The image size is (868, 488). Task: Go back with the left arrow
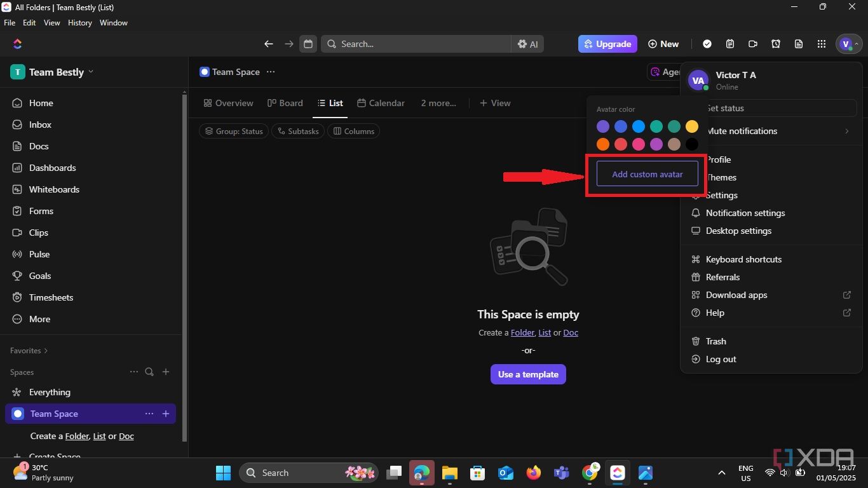pyautogui.click(x=269, y=44)
